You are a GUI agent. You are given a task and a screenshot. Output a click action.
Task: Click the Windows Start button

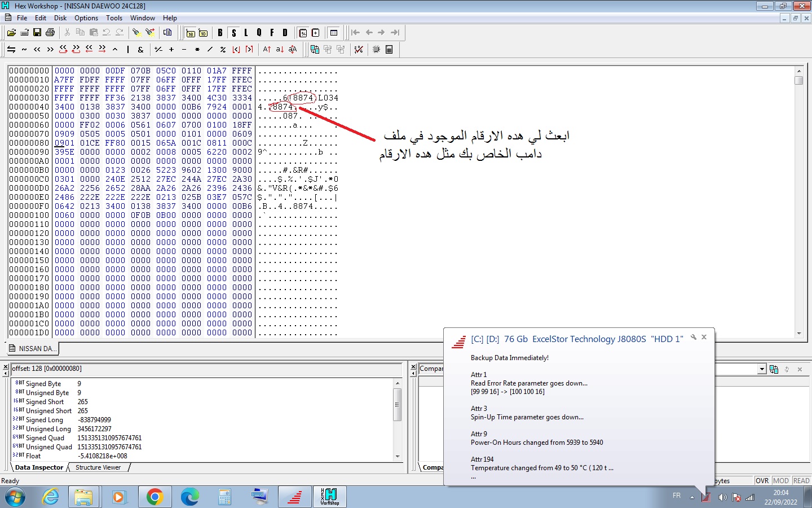click(15, 497)
